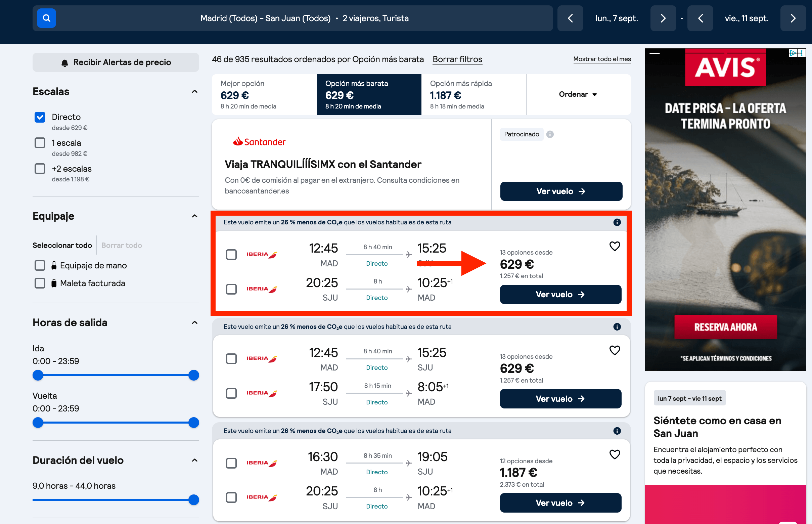Select the Opción más rápida tab
This screenshot has height=524, width=812.
tap(473, 94)
